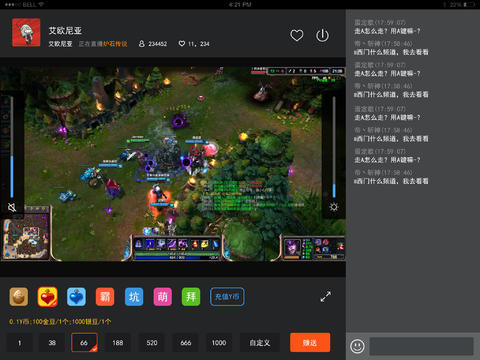Open the 自定义 custom quantity option

(260, 343)
